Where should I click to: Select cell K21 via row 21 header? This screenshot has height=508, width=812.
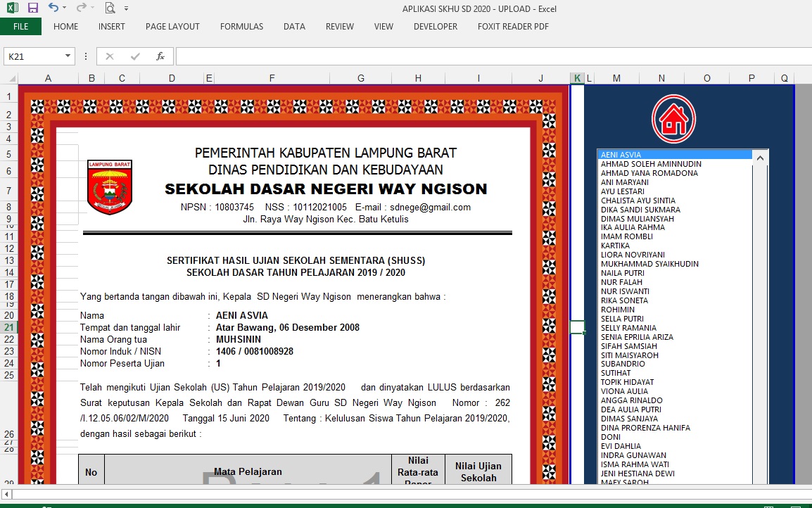[x=10, y=328]
